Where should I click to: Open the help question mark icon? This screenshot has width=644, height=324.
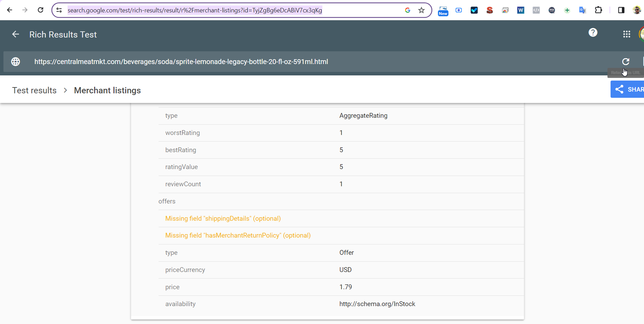(593, 33)
